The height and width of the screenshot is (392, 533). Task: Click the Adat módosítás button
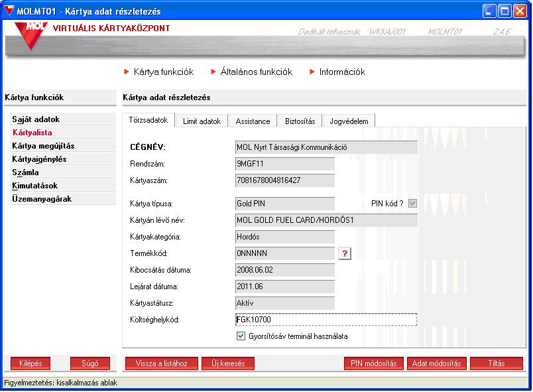(x=437, y=363)
